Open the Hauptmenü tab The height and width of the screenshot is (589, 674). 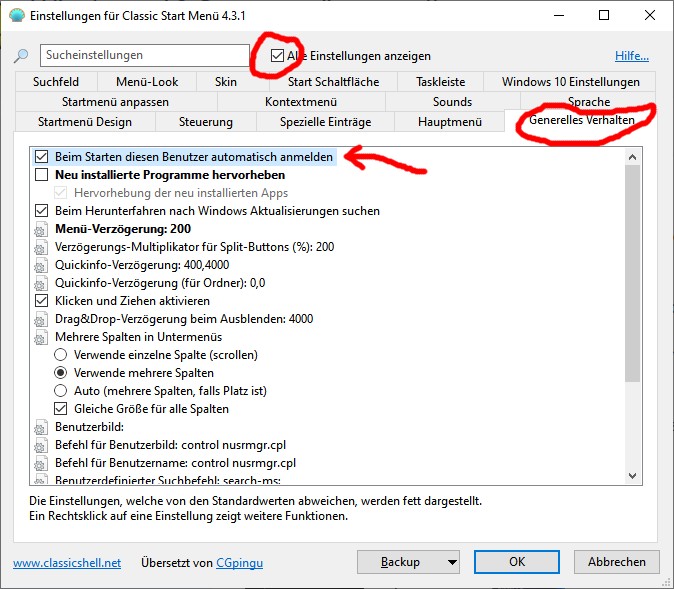[x=450, y=122]
